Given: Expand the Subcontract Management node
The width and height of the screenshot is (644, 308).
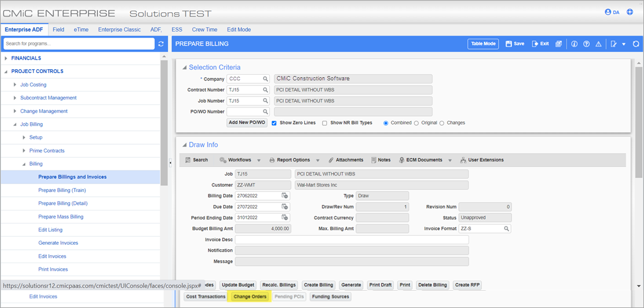Looking at the screenshot, I should coord(15,98).
